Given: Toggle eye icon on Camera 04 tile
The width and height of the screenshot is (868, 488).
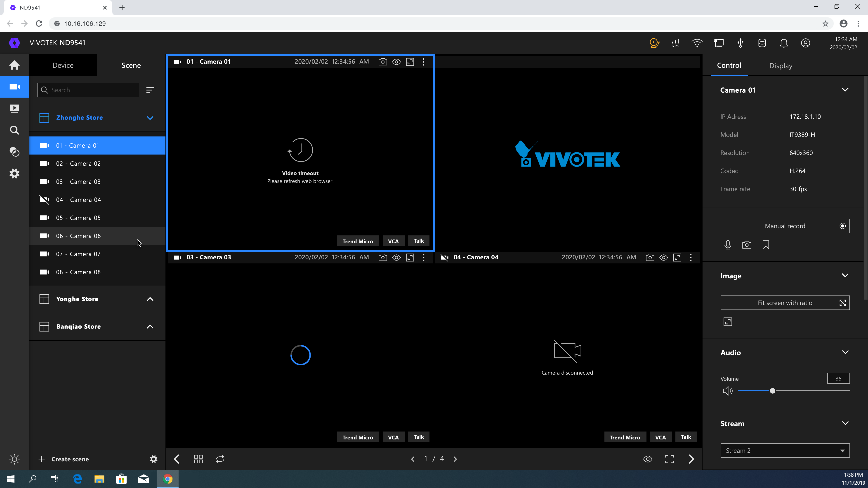Looking at the screenshot, I should (x=663, y=258).
